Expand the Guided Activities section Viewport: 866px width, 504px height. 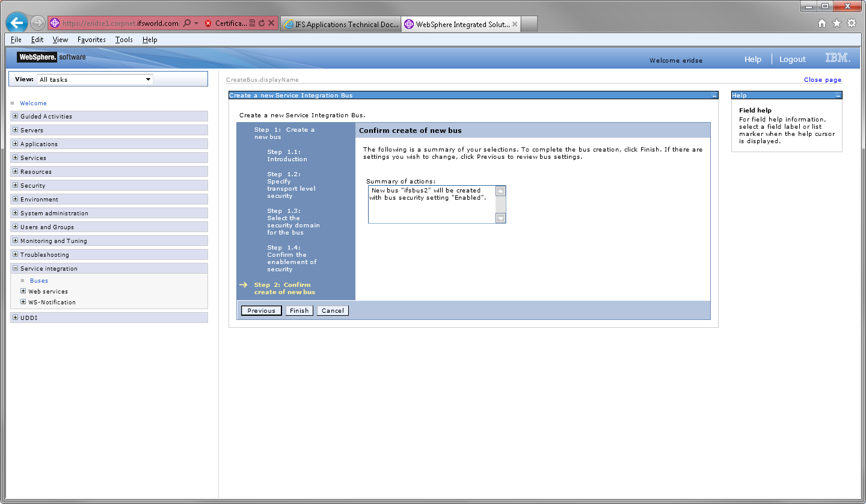[x=15, y=116]
